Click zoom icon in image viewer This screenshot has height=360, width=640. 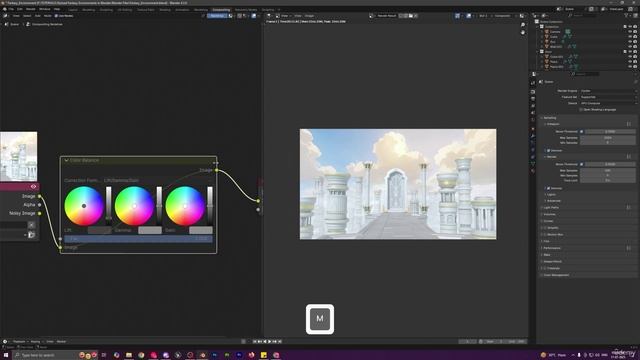point(523,25)
